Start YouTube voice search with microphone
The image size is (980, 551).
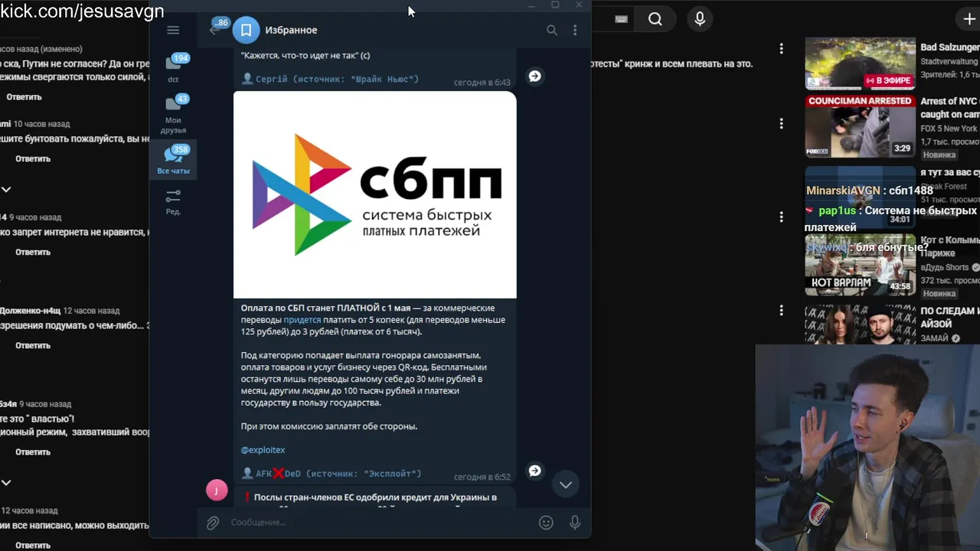coord(700,20)
